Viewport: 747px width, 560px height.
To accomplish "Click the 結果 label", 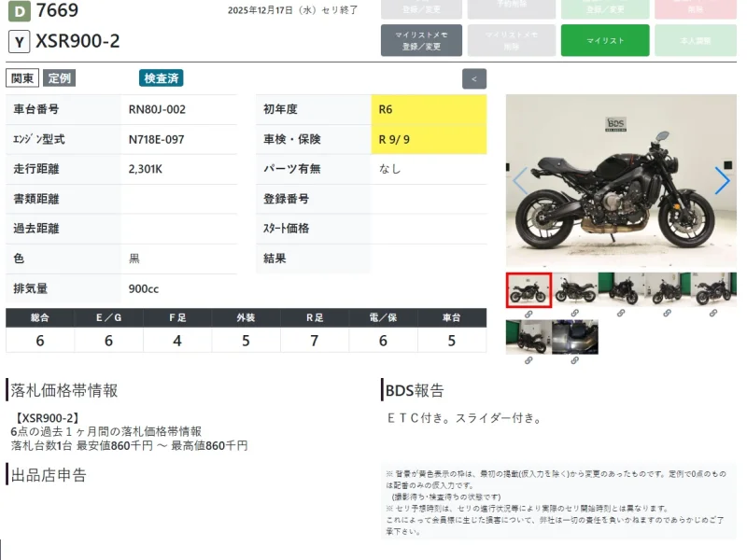I will pos(275,259).
